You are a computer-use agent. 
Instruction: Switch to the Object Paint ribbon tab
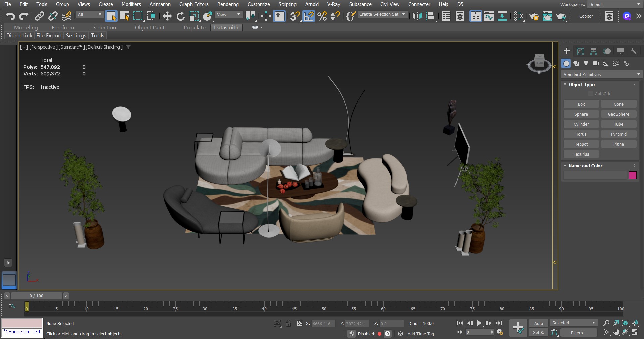pos(150,28)
